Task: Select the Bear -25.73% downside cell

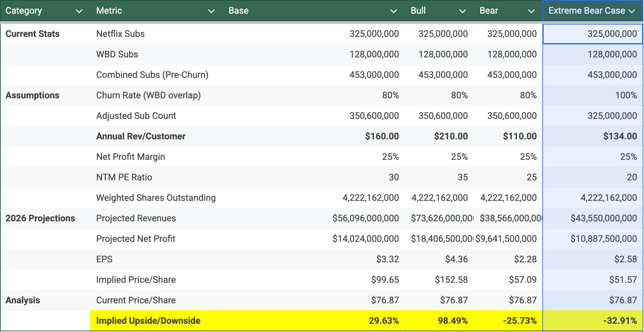Action: (508, 321)
